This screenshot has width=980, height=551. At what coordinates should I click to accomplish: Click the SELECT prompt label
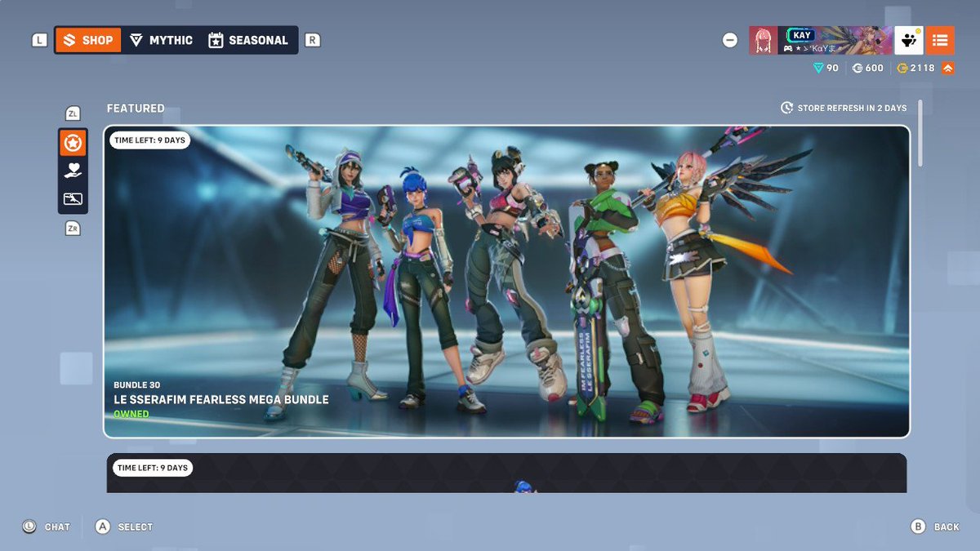[x=136, y=527]
